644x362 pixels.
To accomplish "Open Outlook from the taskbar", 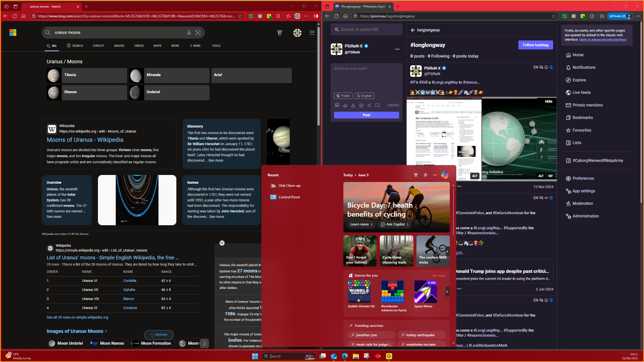I will (x=333, y=356).
